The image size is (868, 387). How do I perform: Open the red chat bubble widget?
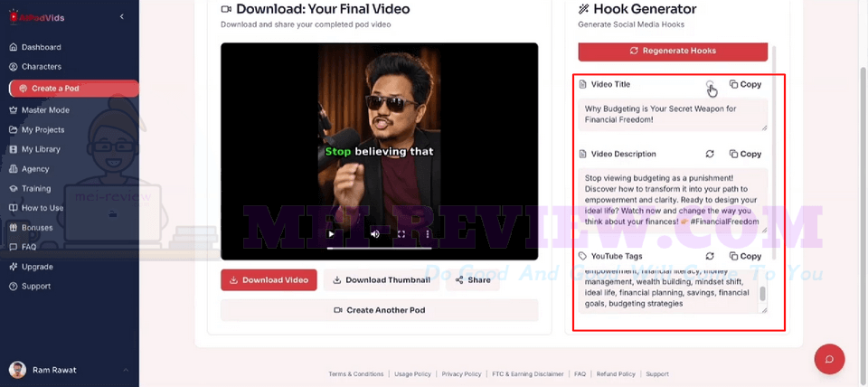[x=829, y=359]
